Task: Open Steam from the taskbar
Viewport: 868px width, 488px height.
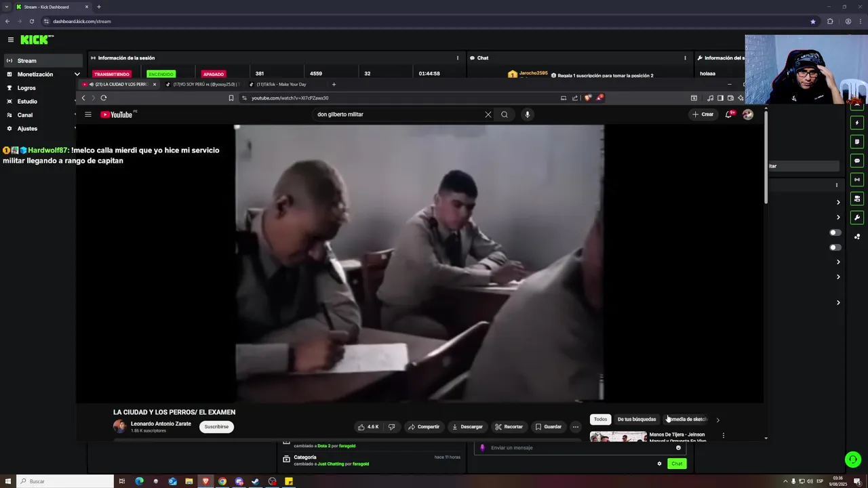Action: 256,481
